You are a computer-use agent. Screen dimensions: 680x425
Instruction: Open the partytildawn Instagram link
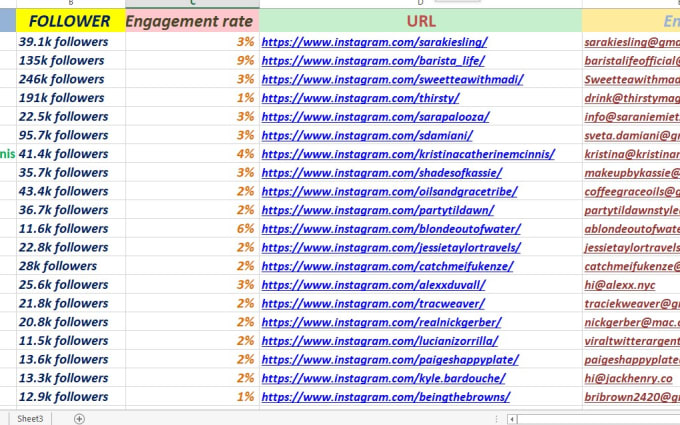(378, 210)
